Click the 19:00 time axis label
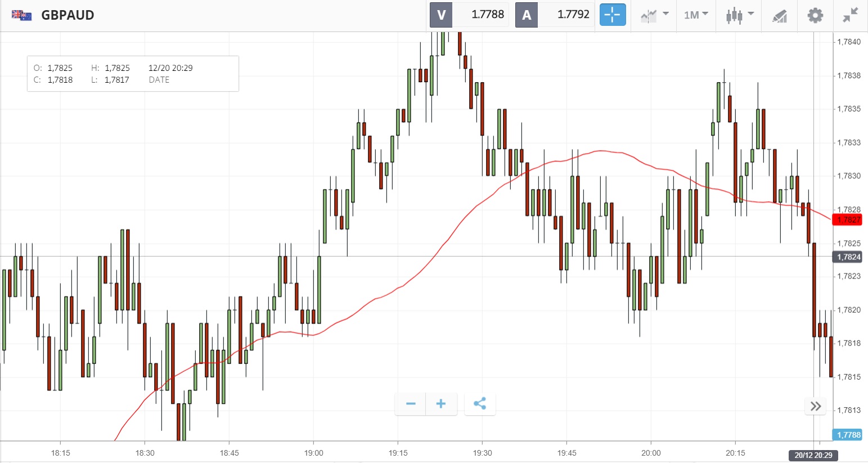868x463 pixels. (x=313, y=453)
